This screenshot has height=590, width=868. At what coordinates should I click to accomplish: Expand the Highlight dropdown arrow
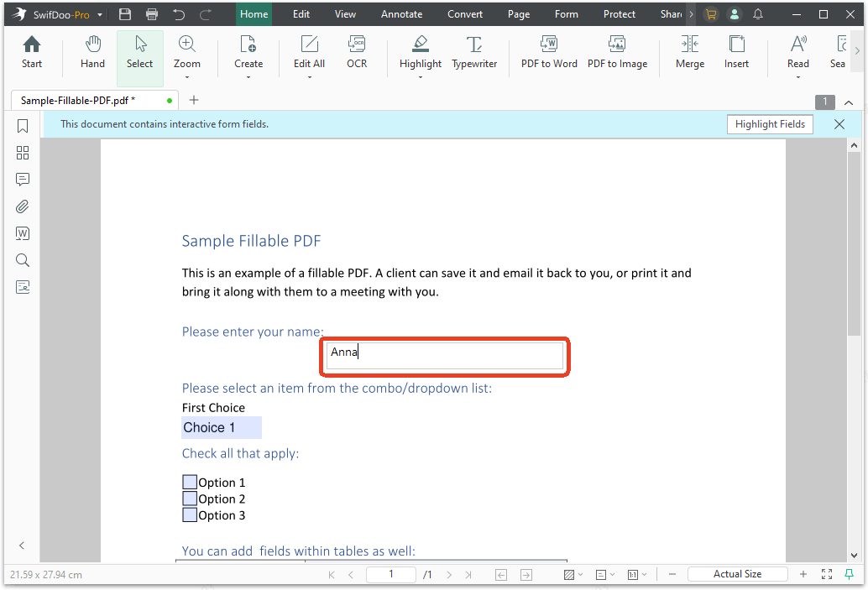pyautogui.click(x=421, y=77)
